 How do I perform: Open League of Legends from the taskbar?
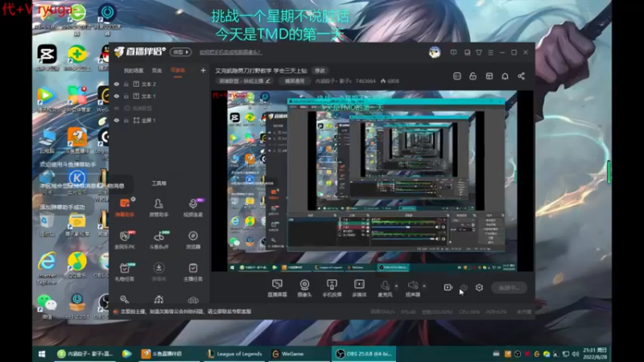[x=235, y=354]
